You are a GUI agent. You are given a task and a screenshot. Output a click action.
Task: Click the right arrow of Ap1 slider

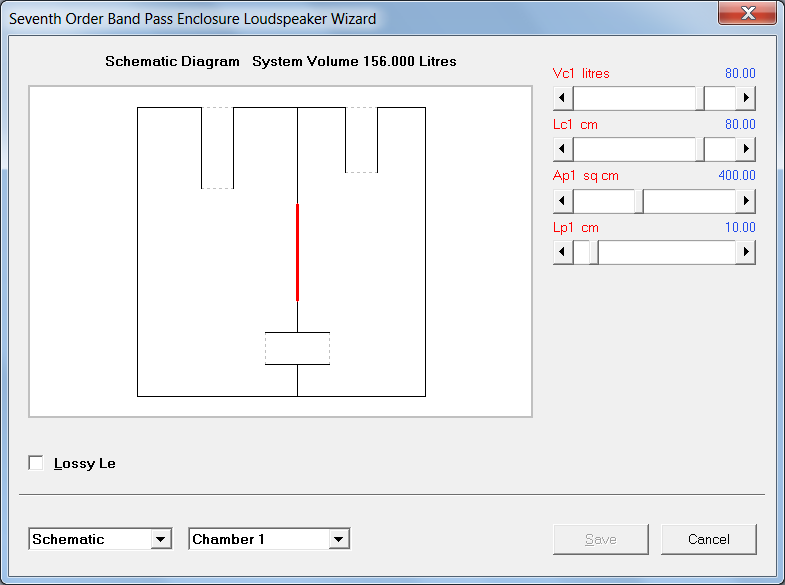point(745,201)
